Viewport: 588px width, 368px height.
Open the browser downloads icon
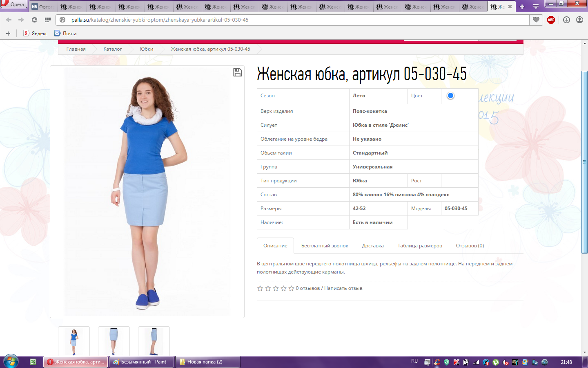coord(566,20)
